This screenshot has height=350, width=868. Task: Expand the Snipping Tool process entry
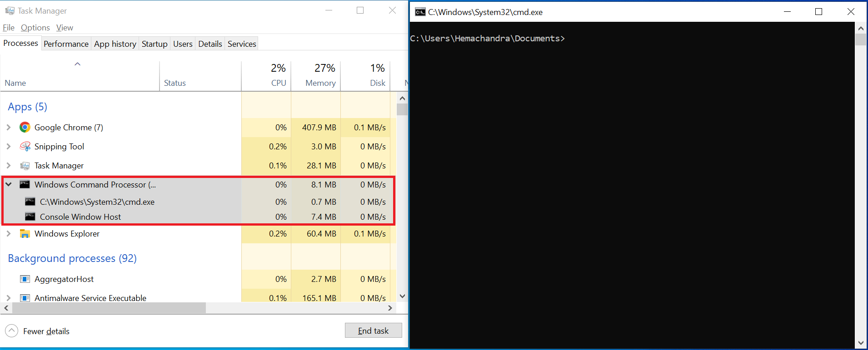pyautogui.click(x=9, y=147)
